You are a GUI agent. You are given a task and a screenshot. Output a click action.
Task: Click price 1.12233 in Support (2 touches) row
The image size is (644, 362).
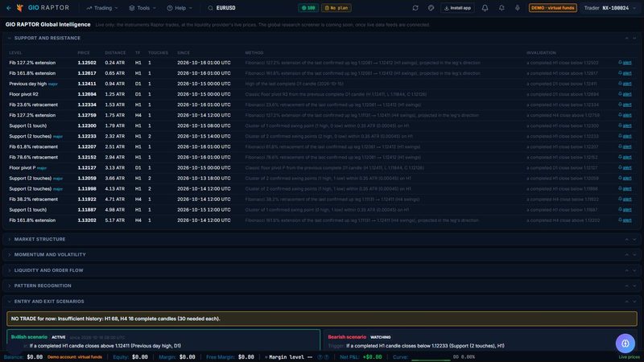point(87,136)
